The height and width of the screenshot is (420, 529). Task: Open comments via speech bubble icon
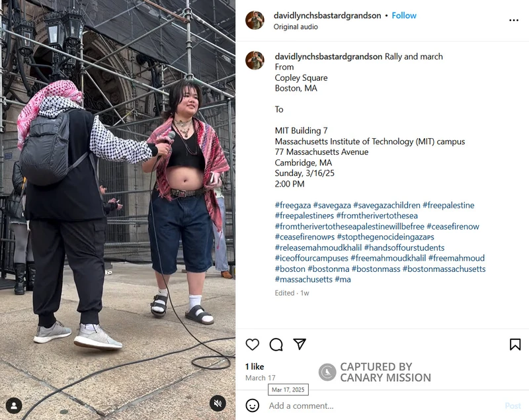coord(276,345)
